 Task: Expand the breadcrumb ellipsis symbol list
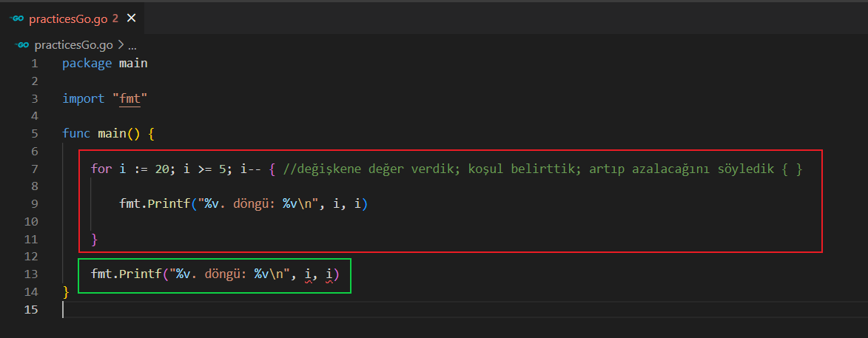[132, 44]
